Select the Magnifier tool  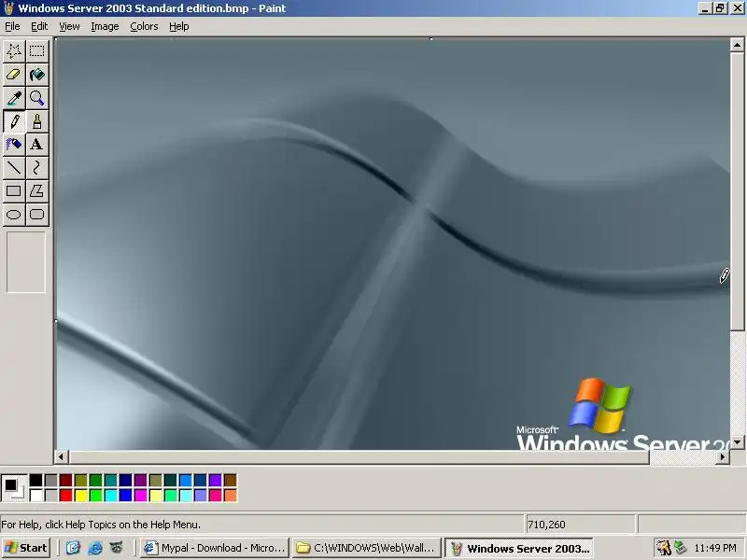click(37, 98)
